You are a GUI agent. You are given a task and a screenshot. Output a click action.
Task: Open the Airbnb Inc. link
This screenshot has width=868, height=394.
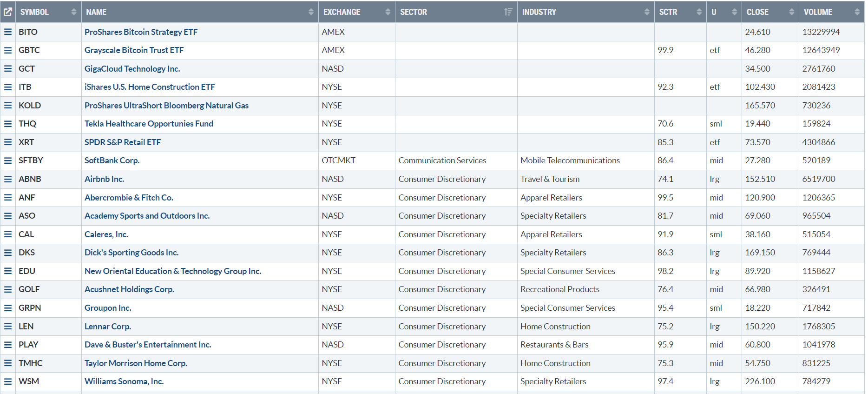click(x=104, y=179)
